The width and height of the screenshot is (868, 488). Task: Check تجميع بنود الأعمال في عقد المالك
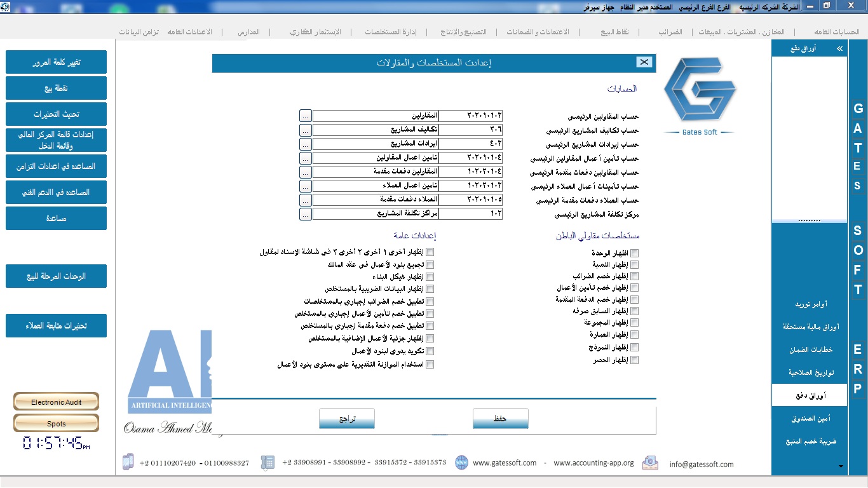click(x=430, y=264)
